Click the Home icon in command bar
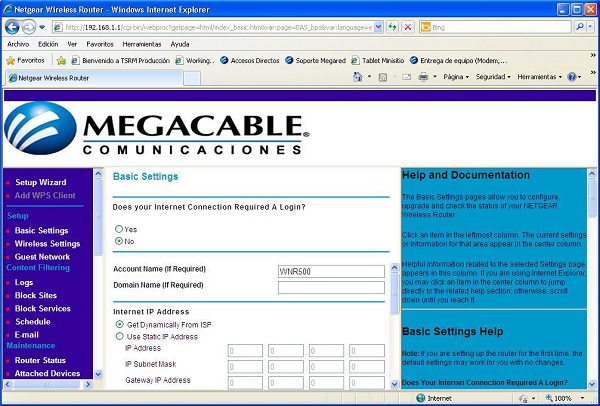Viewport: 600px width, 406px height. [358, 77]
